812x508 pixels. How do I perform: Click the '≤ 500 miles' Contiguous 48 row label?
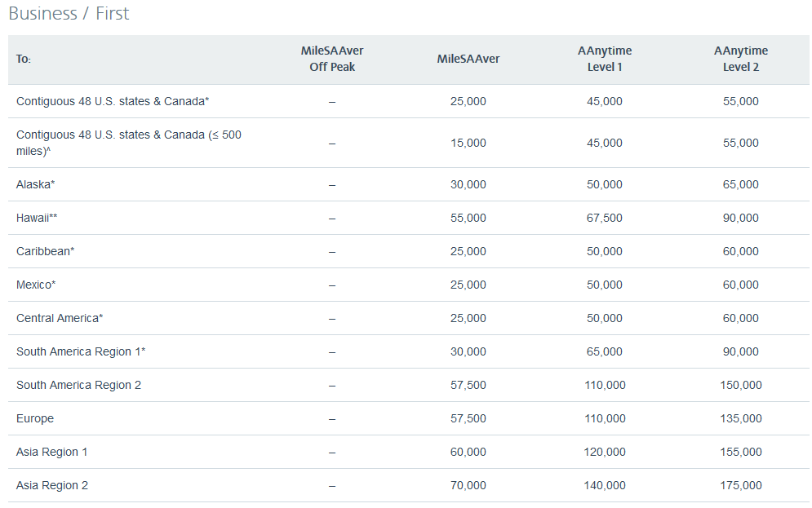pos(128,143)
